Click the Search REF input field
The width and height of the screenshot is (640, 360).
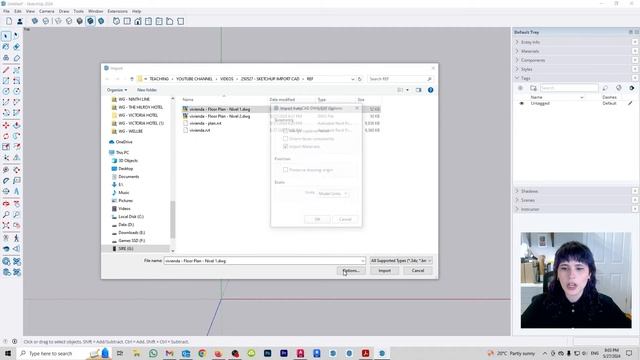click(x=400, y=79)
